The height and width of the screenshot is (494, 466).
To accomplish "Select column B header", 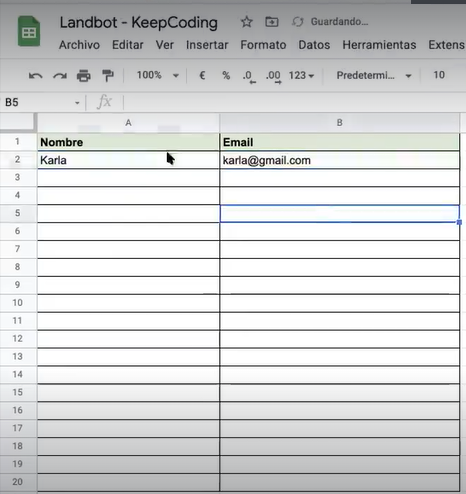I will (340, 123).
